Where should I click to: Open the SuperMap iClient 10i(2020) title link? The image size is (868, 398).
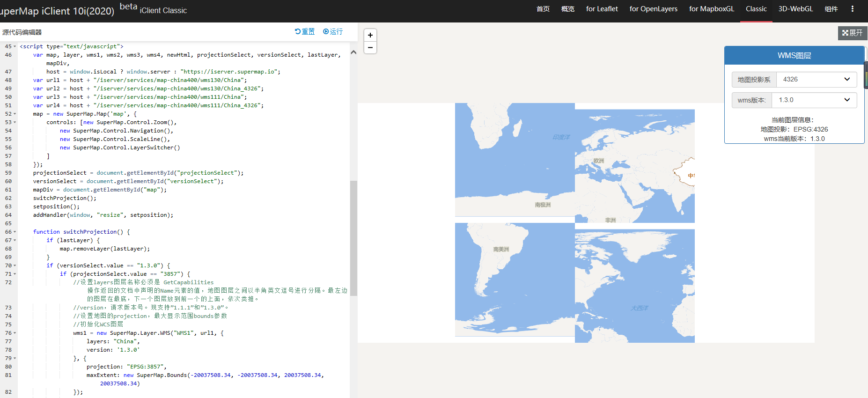(x=57, y=11)
